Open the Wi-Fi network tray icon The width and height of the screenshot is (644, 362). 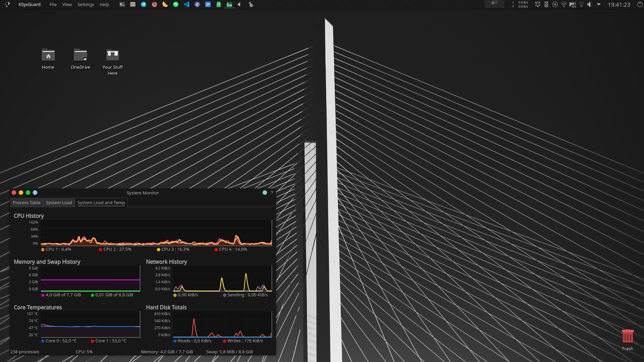(564, 4)
